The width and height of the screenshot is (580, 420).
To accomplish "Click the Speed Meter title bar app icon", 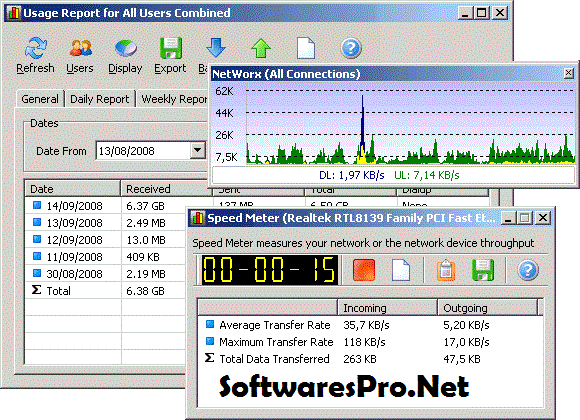I will [x=197, y=218].
